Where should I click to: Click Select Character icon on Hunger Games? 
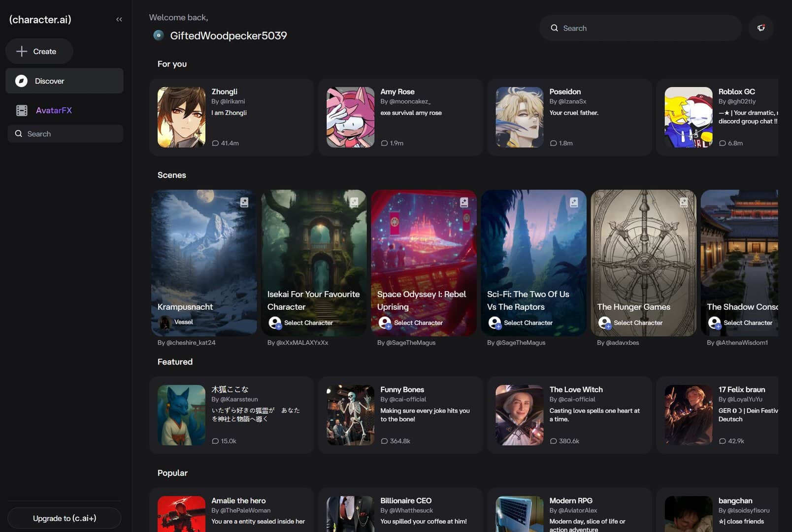click(604, 323)
